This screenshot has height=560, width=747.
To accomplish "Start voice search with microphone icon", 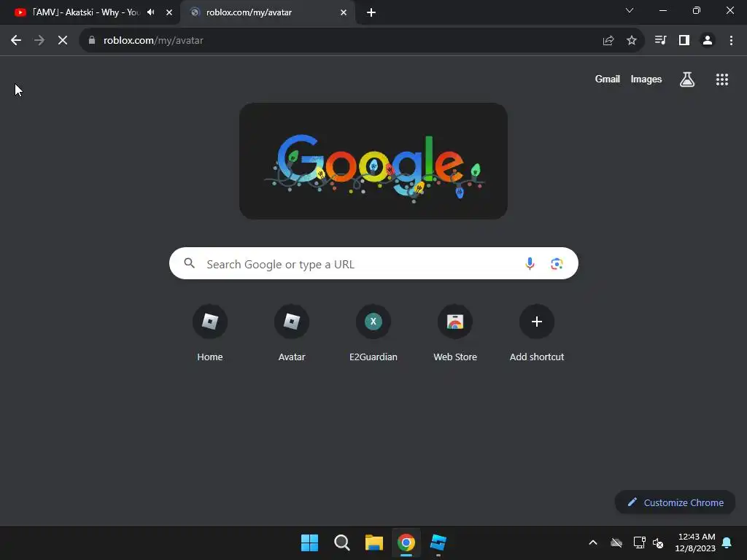I will 530,264.
